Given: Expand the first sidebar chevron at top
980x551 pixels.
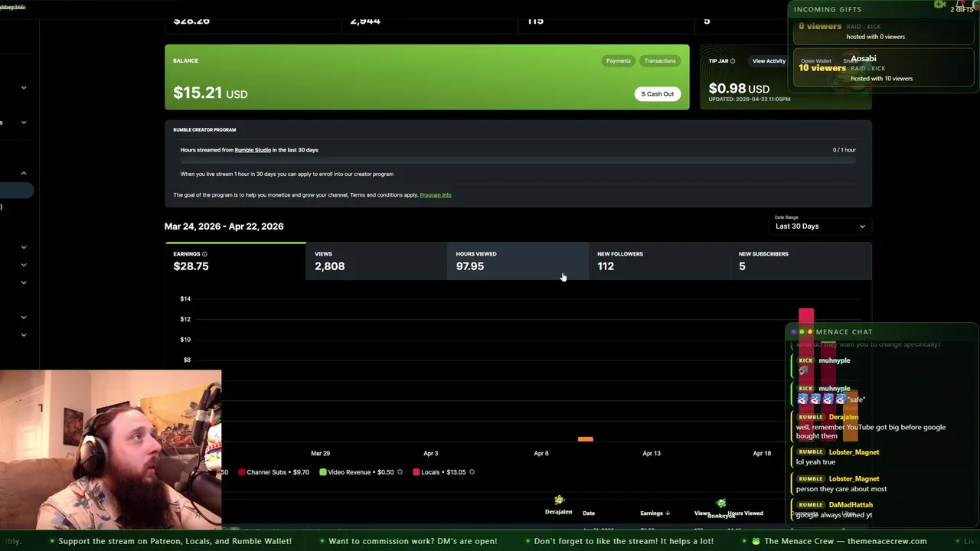Looking at the screenshot, I should (x=24, y=88).
